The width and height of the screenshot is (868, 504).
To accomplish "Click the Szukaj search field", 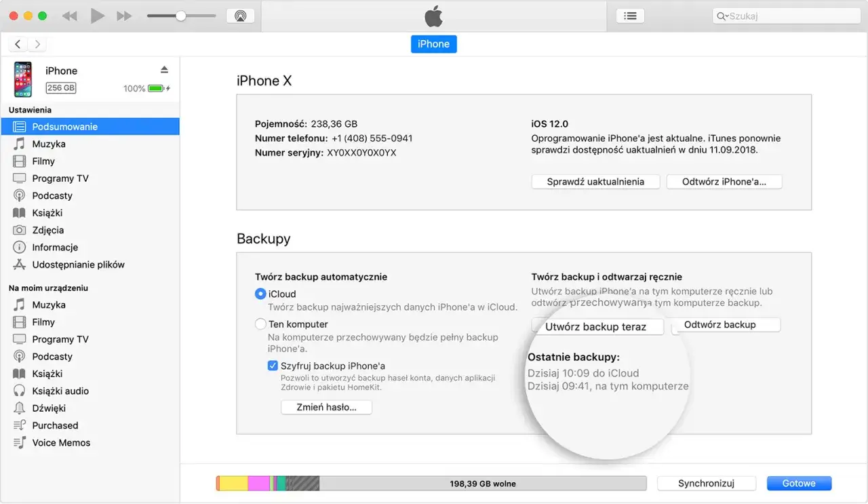I will 785,15.
